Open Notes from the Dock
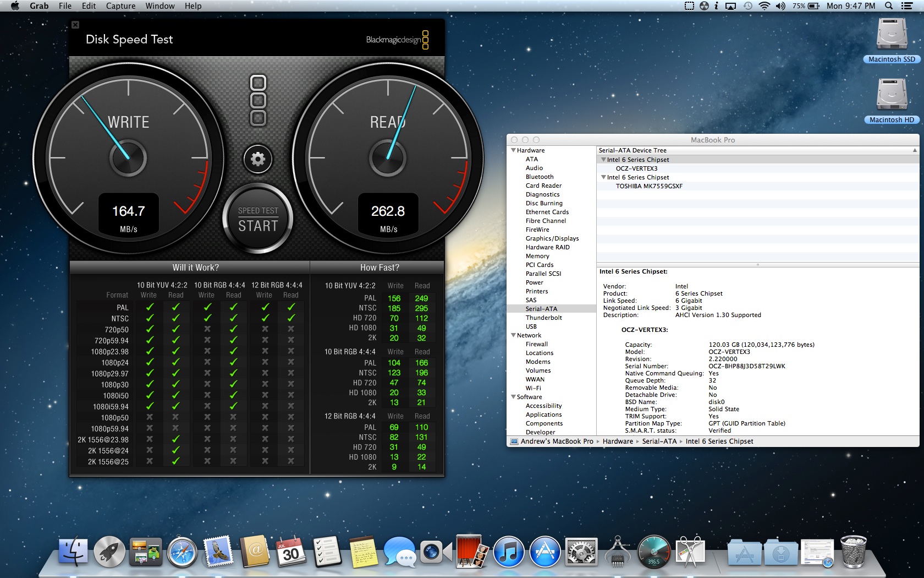Viewport: 924px width, 578px height. [364, 552]
